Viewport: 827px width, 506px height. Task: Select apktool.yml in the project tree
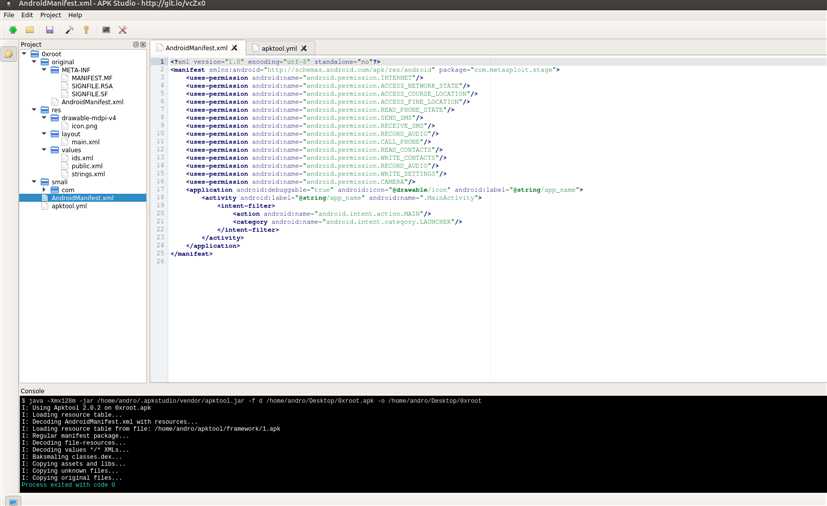tap(69, 206)
